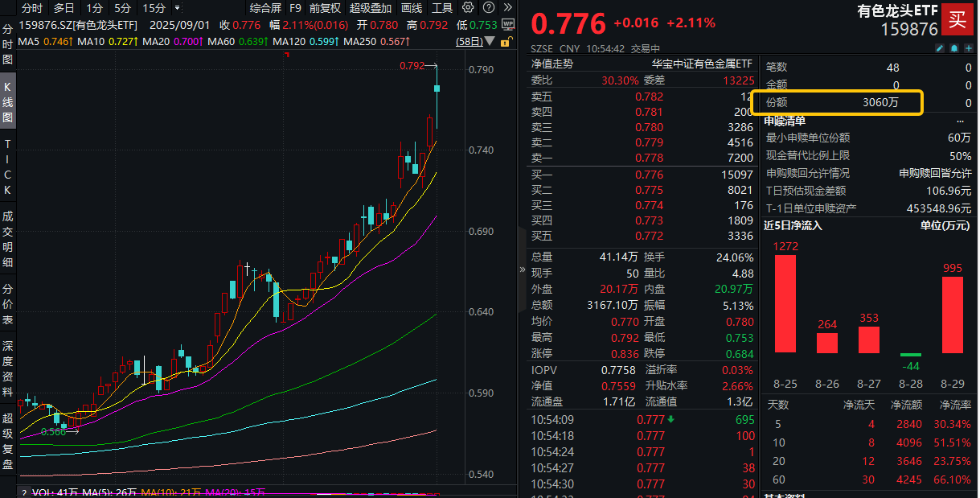Screen dimensions: 980x498
Task: Click the WP indicator icon near the low price
Action: point(508,25)
